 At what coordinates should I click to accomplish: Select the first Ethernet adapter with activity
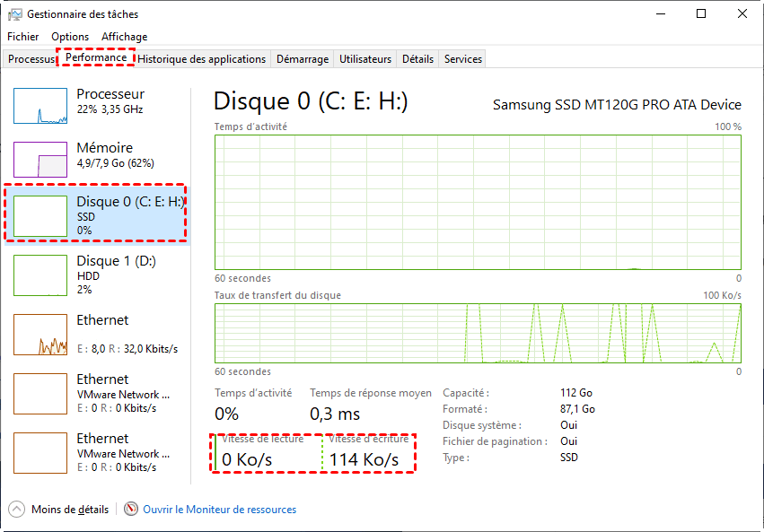point(97,334)
